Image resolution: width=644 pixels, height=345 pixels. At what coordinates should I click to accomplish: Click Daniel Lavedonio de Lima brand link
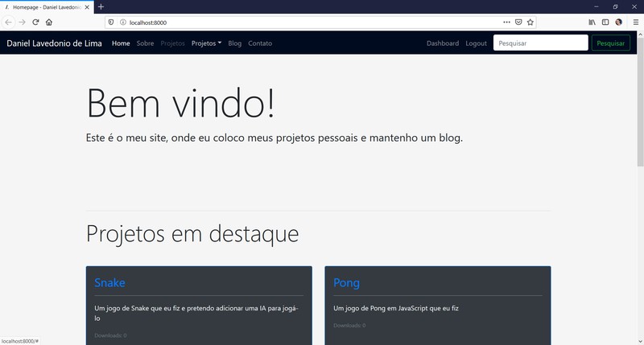(x=54, y=43)
